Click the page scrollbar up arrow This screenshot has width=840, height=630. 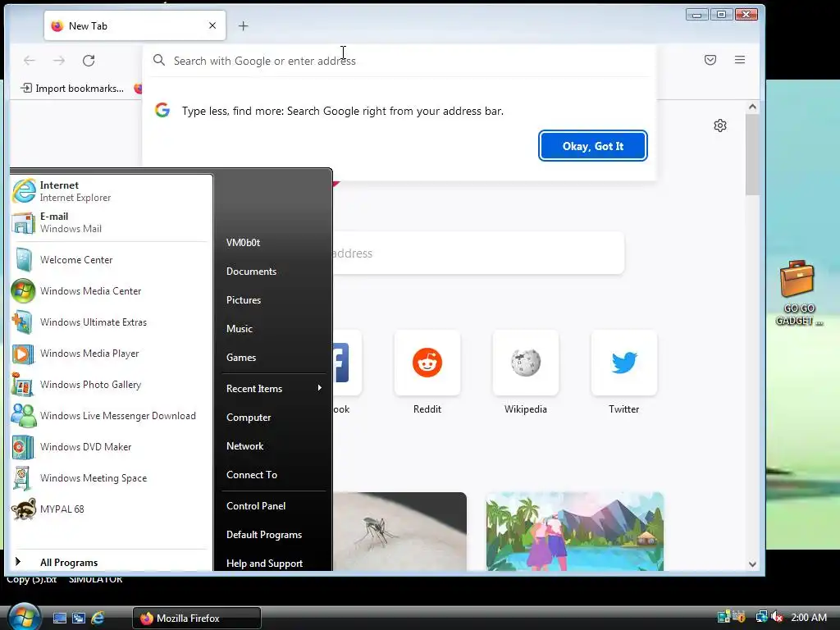click(752, 107)
